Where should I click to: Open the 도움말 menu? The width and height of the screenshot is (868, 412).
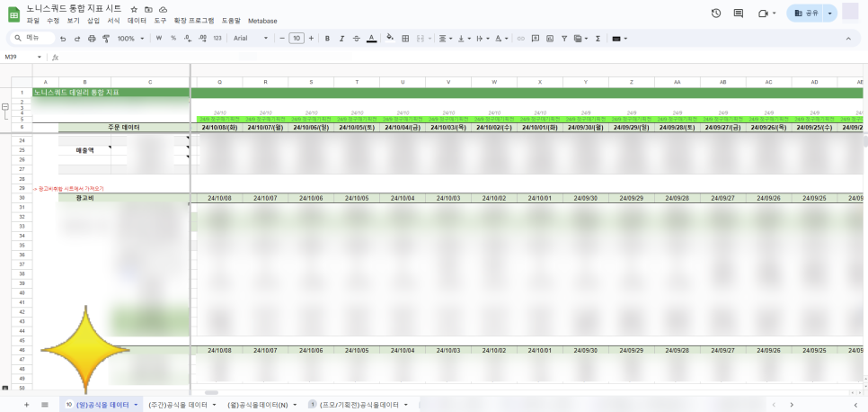pos(231,21)
